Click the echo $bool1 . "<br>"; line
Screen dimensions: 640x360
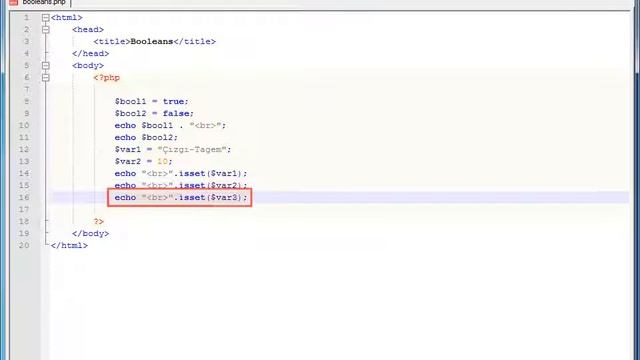(170, 125)
